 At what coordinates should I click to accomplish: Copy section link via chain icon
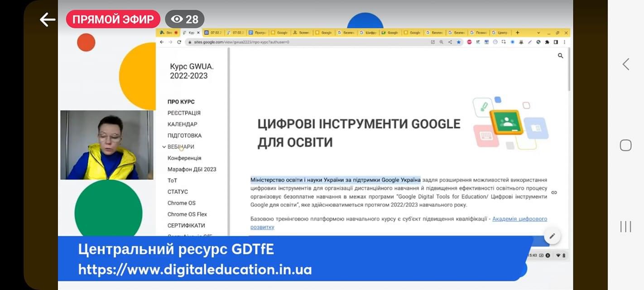pyautogui.click(x=554, y=193)
